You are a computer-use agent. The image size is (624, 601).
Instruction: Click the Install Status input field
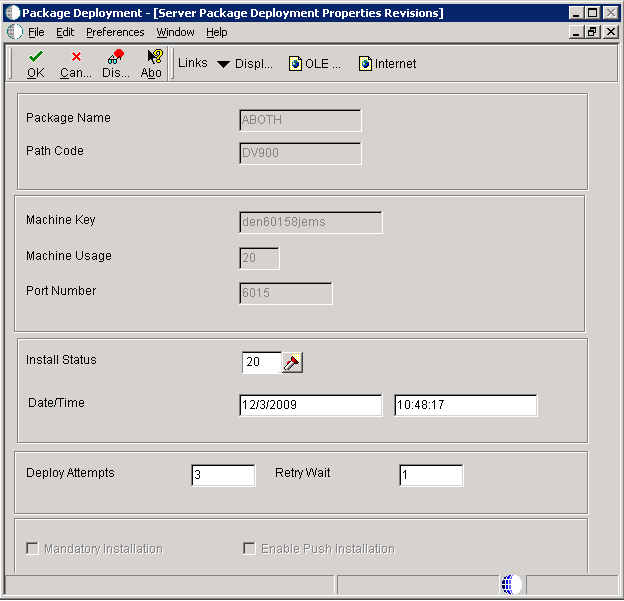point(261,363)
